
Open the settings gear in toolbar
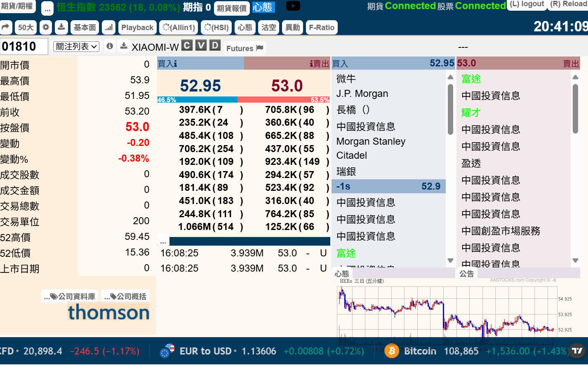coord(46,28)
